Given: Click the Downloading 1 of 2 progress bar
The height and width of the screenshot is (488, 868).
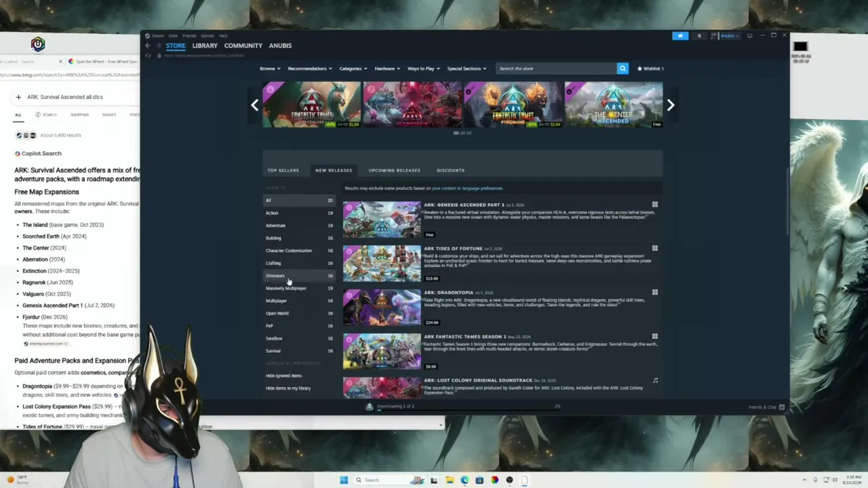Looking at the screenshot, I should coord(469,410).
